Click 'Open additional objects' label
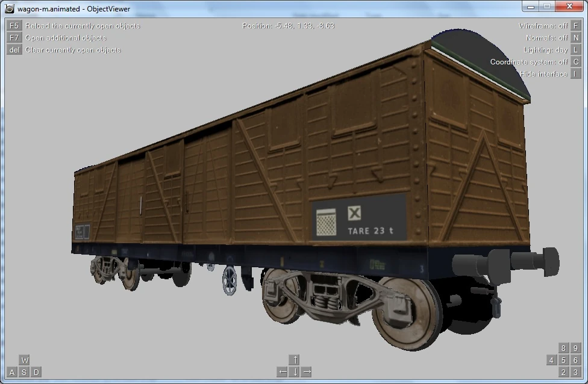The height and width of the screenshot is (384, 588). [66, 38]
